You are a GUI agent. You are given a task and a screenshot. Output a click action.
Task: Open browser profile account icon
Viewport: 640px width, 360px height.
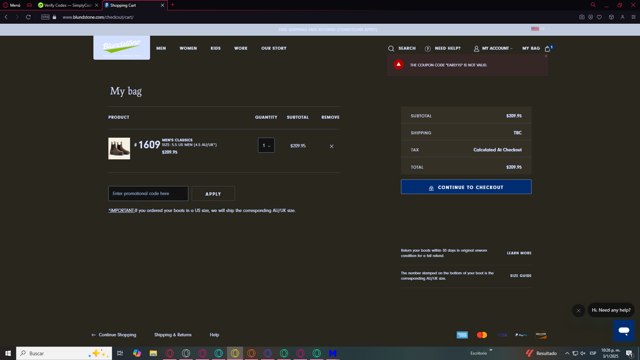(x=622, y=17)
